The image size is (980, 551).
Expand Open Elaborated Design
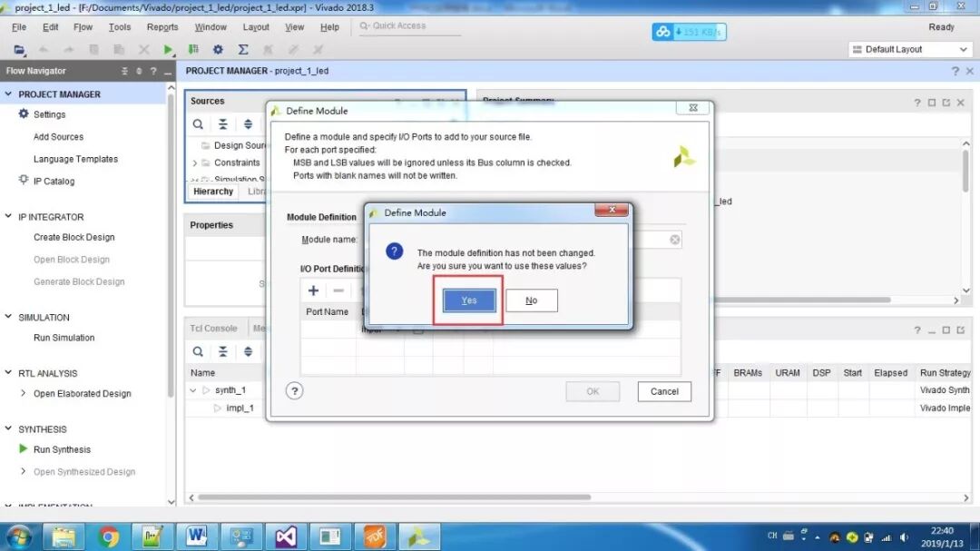click(x=23, y=393)
